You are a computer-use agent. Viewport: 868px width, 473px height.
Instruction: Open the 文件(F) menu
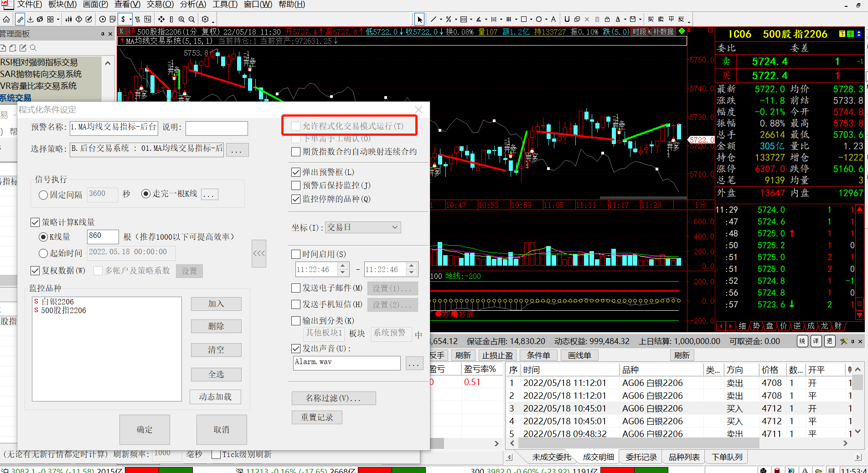click(x=29, y=5)
